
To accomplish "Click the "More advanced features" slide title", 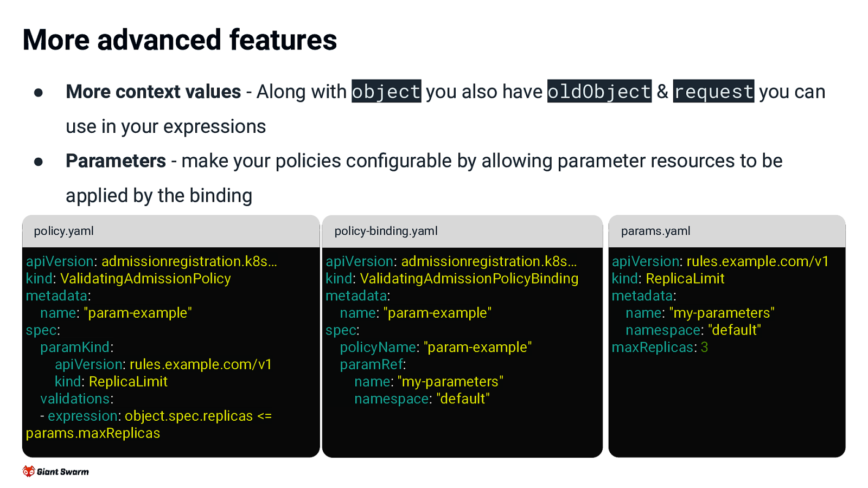I will [x=180, y=40].
